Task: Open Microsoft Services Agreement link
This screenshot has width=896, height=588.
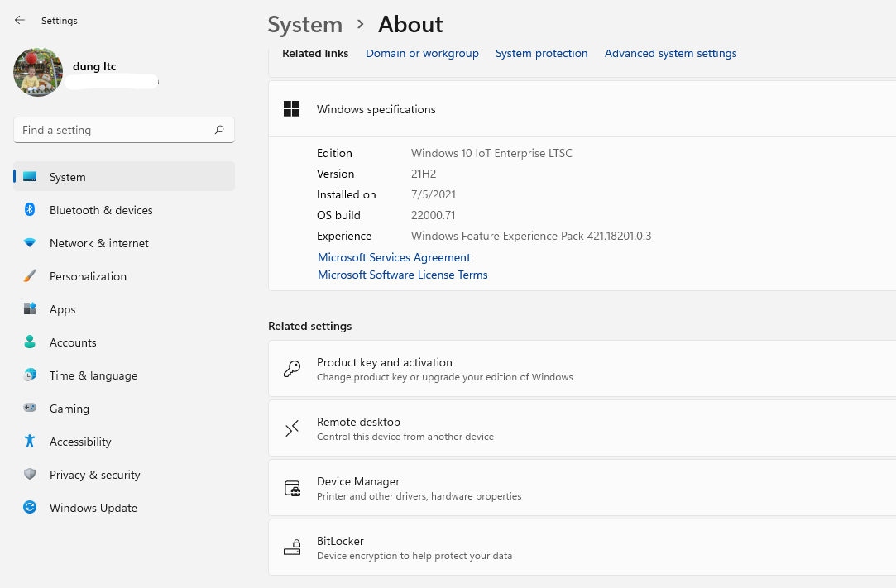Action: click(394, 257)
